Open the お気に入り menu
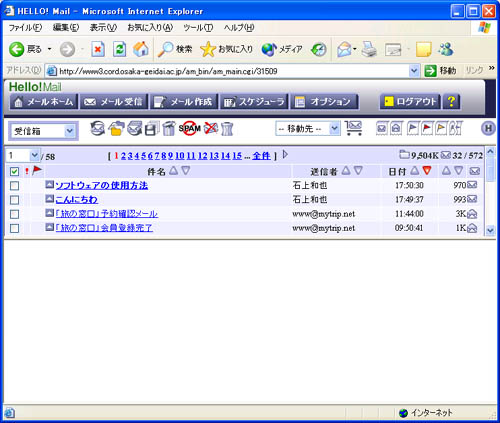This screenshot has height=423, width=500. tap(150, 28)
